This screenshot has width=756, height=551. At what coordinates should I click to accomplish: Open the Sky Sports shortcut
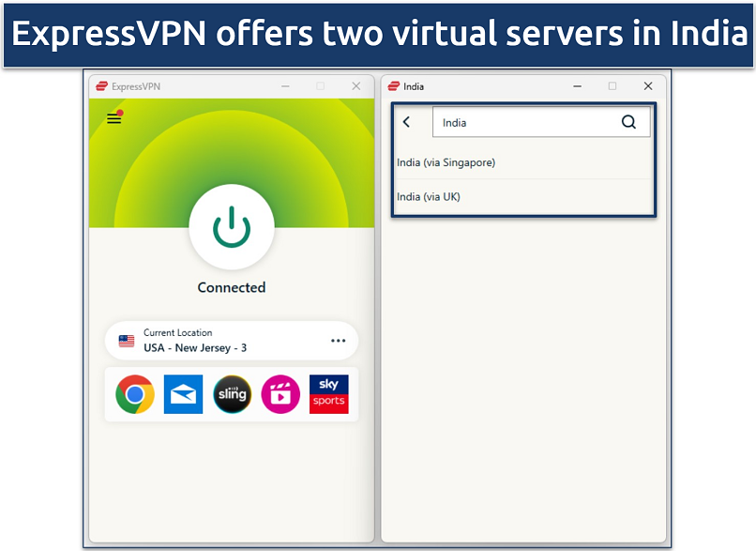click(x=328, y=393)
